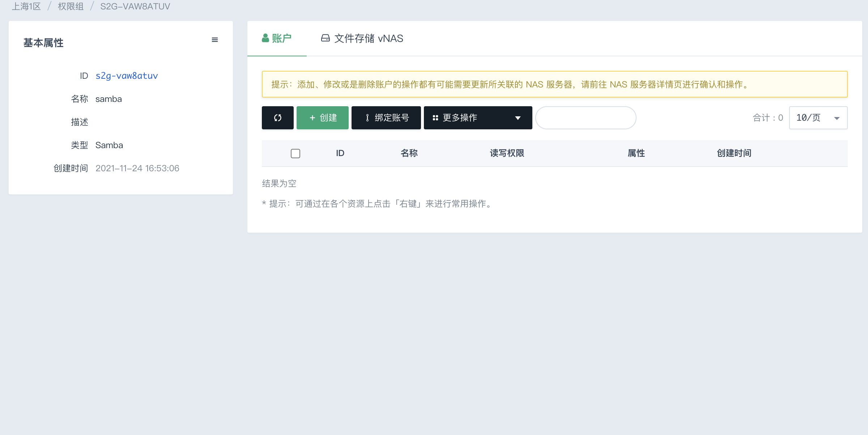
Task: Go to 上海1区 in the breadcrumb
Action: point(26,7)
